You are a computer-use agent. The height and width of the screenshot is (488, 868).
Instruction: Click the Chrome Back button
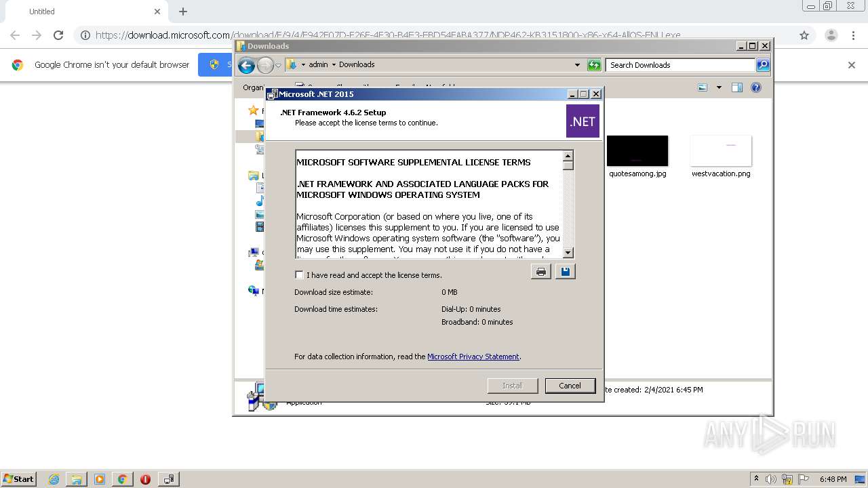[15, 35]
